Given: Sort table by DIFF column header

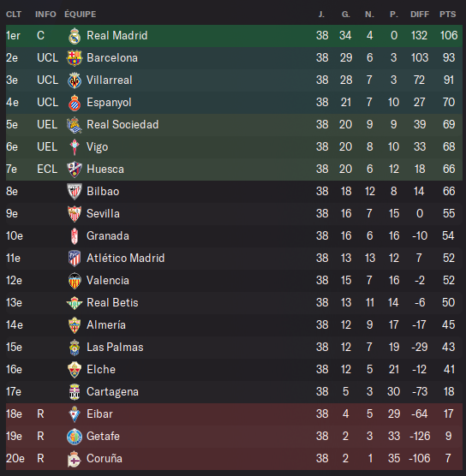Looking at the screenshot, I should (420, 15).
